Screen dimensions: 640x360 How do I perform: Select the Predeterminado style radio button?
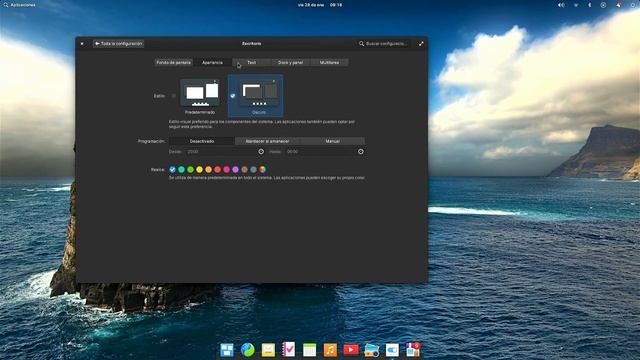[x=173, y=96]
